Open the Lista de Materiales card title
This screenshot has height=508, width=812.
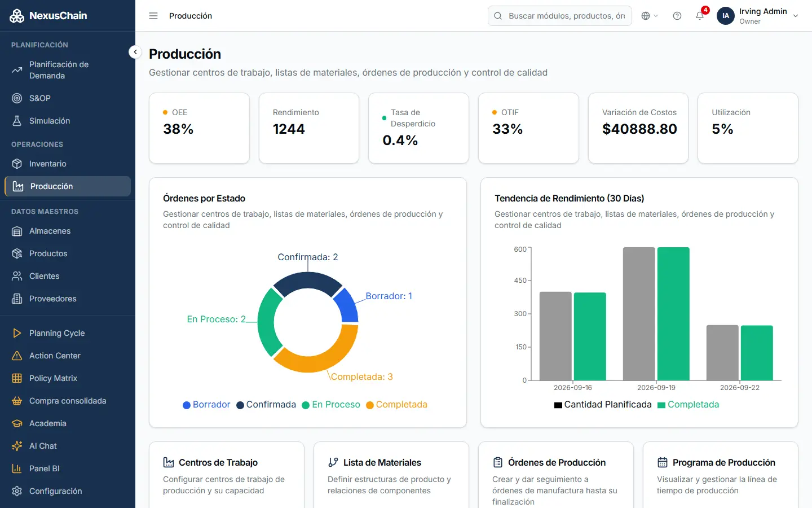(x=382, y=462)
